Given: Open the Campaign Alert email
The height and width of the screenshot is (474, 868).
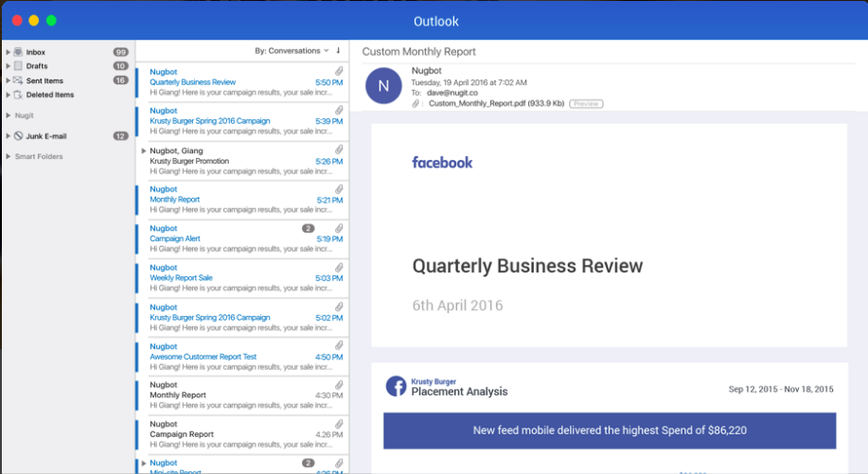Looking at the screenshot, I should pos(242,239).
